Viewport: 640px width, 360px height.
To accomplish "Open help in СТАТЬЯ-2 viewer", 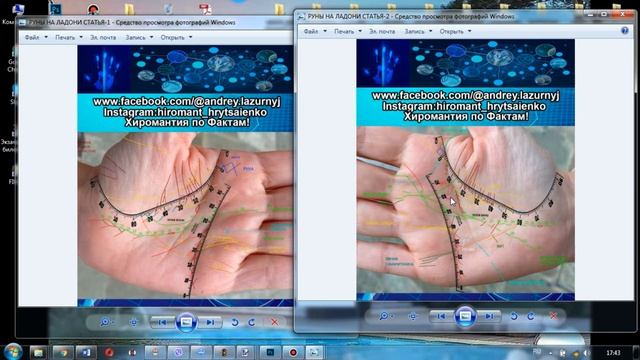I will pyautogui.click(x=625, y=31).
